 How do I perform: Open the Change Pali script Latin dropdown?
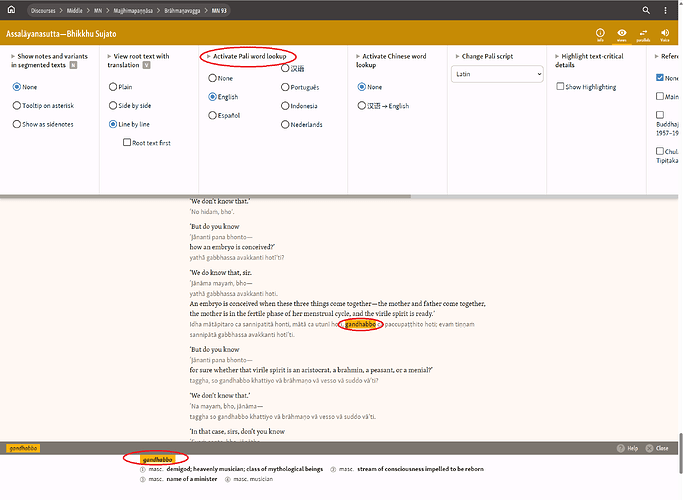pos(497,74)
